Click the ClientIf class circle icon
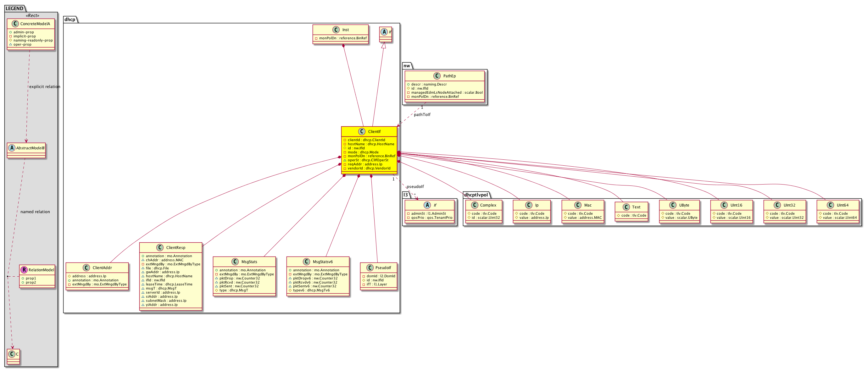The height and width of the screenshot is (370, 868). pos(362,132)
